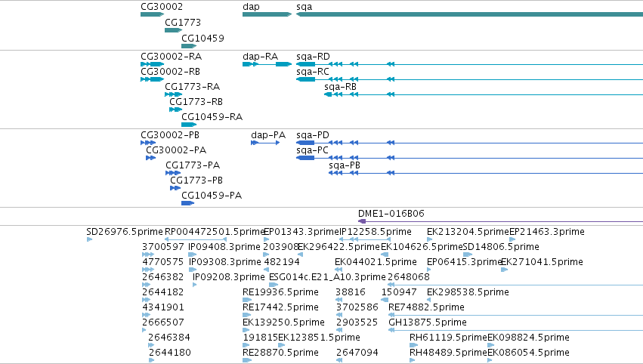
Task: Select EST EP01343.3prime
Action: [301, 232]
